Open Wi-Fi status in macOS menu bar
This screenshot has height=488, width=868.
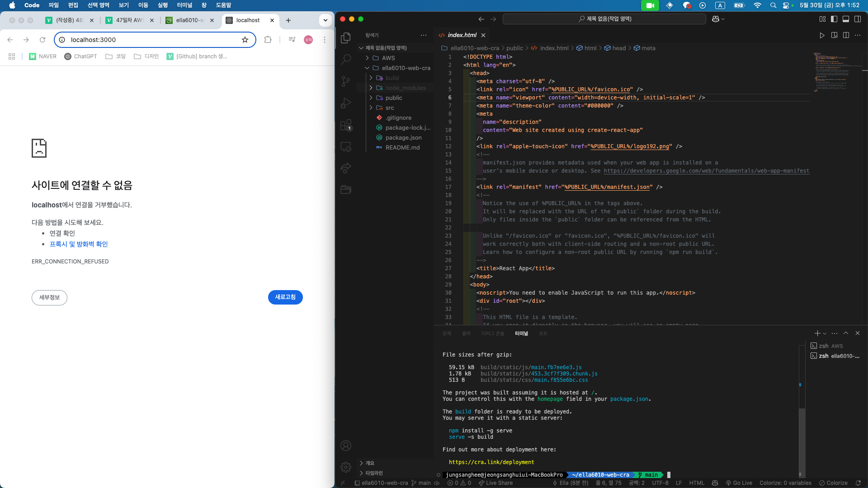(x=757, y=5)
